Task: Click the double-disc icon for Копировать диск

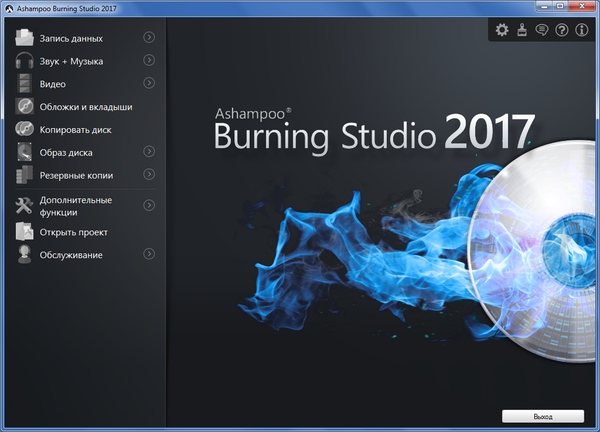Action: 24,129
